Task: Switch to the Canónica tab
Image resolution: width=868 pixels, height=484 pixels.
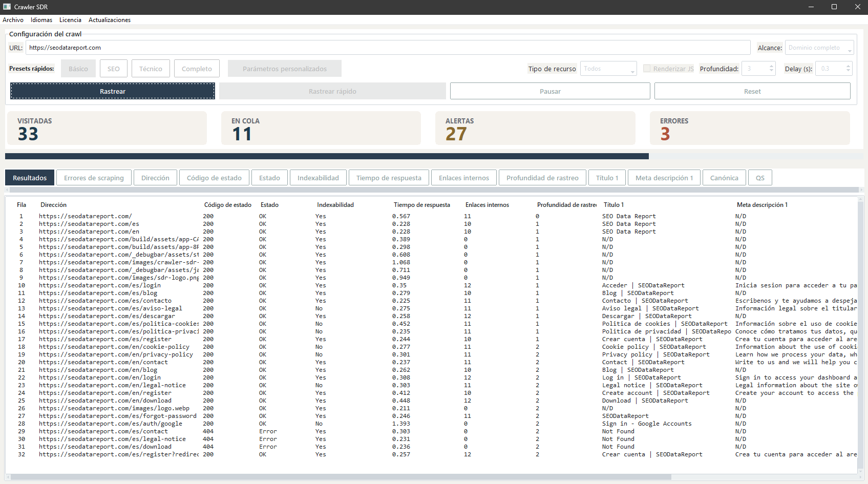Action: [724, 177]
